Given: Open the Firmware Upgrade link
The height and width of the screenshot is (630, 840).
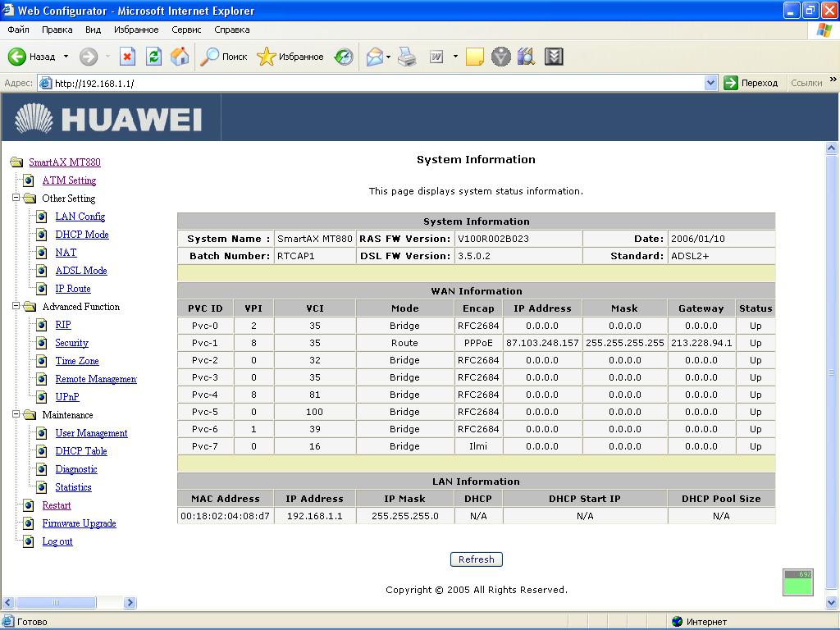Looking at the screenshot, I should click(x=79, y=523).
